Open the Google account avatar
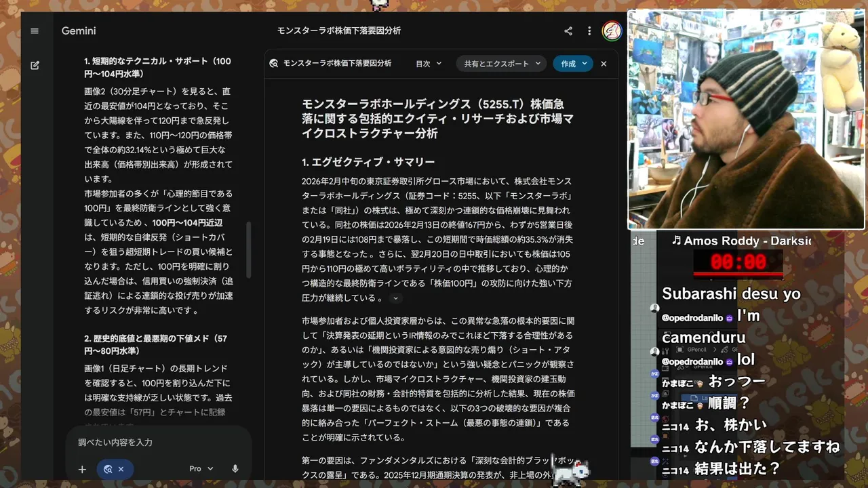This screenshot has height=488, width=868. tap(612, 31)
